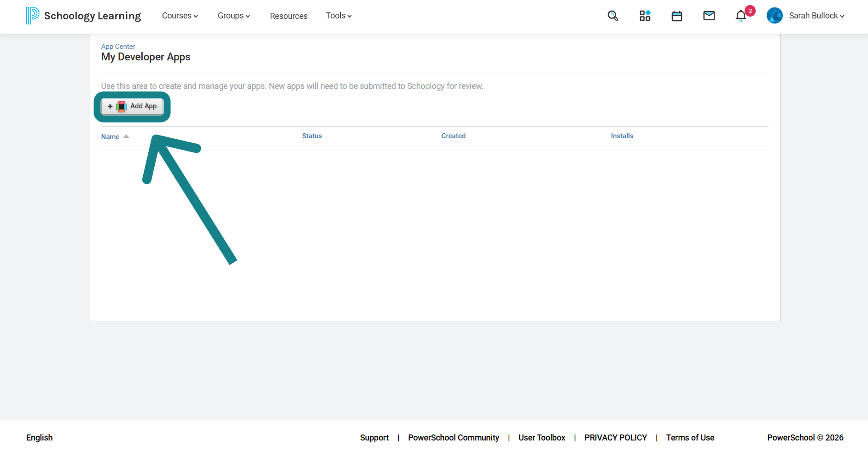The image size is (868, 452).
Task: Expand the Tools dropdown menu
Action: (339, 16)
